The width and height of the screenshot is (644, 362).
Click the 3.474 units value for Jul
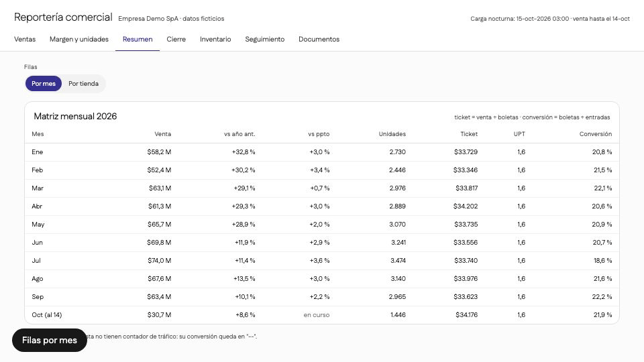click(398, 260)
